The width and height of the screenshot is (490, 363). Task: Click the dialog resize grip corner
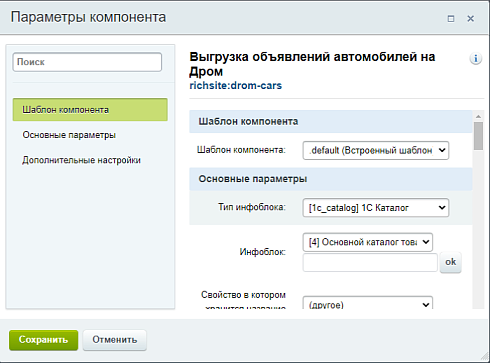click(x=483, y=357)
